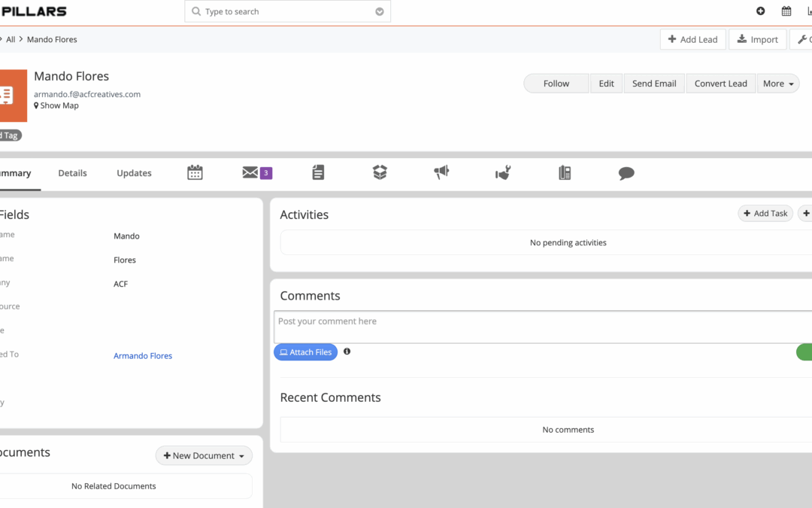Open the products box tab icon
This screenshot has width=812, height=508.
pyautogui.click(x=380, y=173)
